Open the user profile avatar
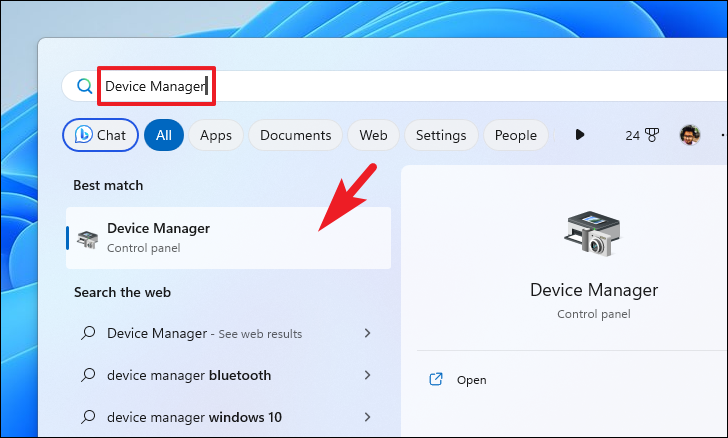728x438 pixels. click(689, 135)
